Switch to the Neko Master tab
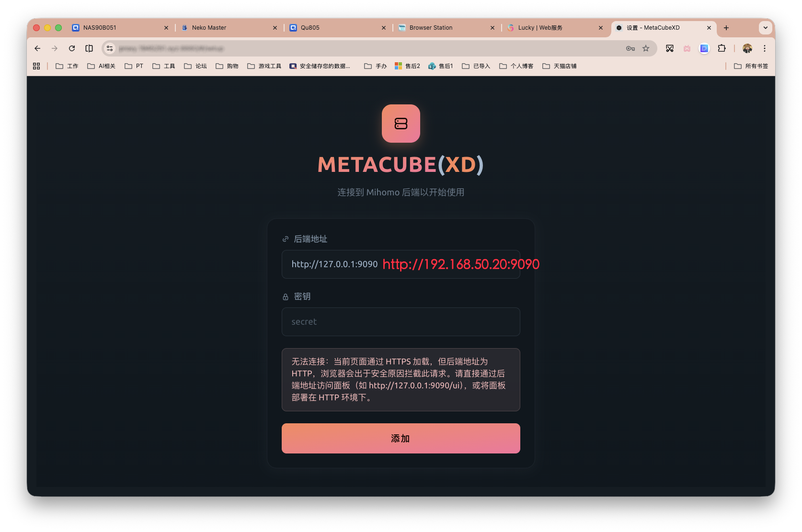This screenshot has width=802, height=532. [209, 28]
